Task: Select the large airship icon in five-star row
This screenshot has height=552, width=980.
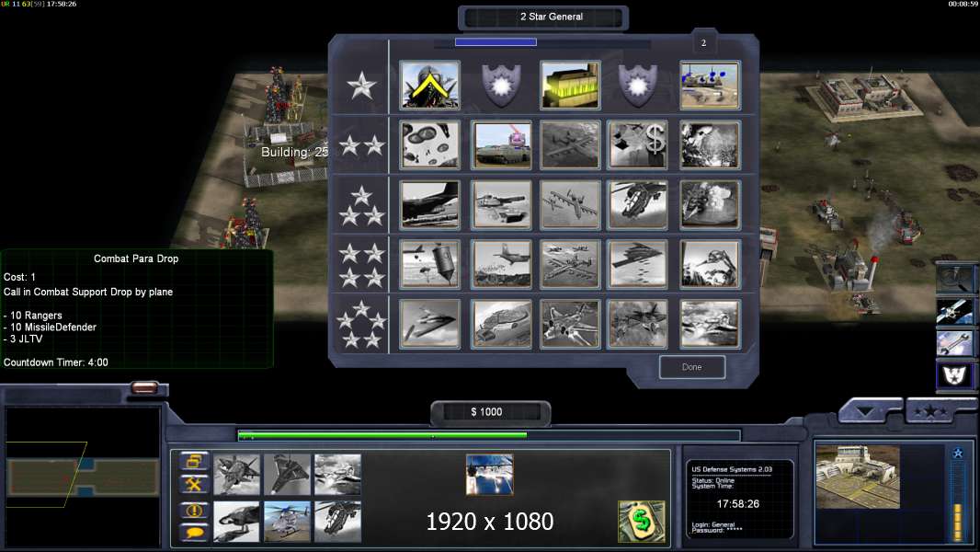Action: [x=501, y=324]
